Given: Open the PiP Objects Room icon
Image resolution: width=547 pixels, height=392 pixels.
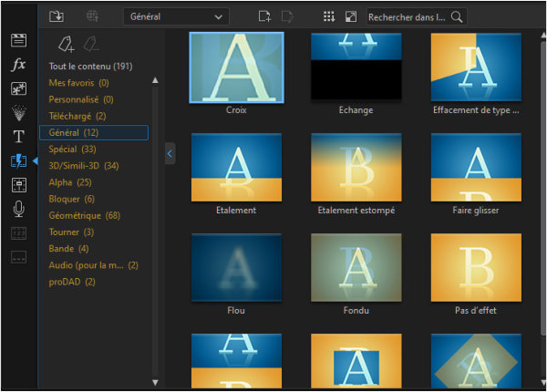Looking at the screenshot, I should point(18,89).
